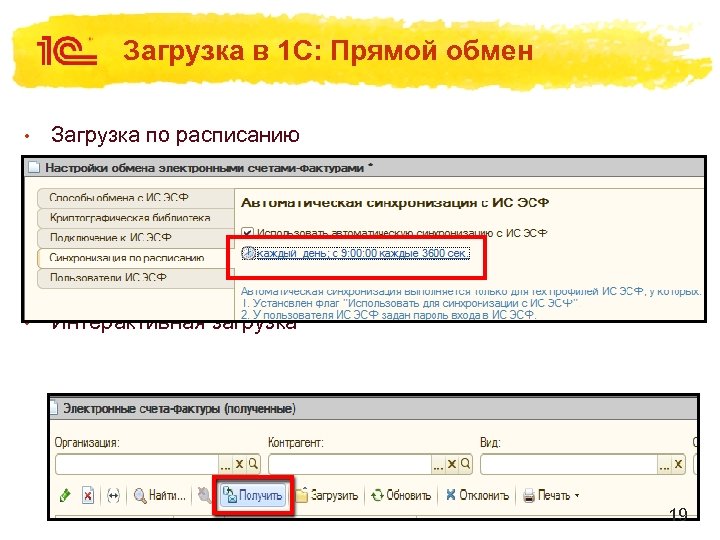Click the Получить button
Viewport: 720px width, 540px height.
click(253, 495)
